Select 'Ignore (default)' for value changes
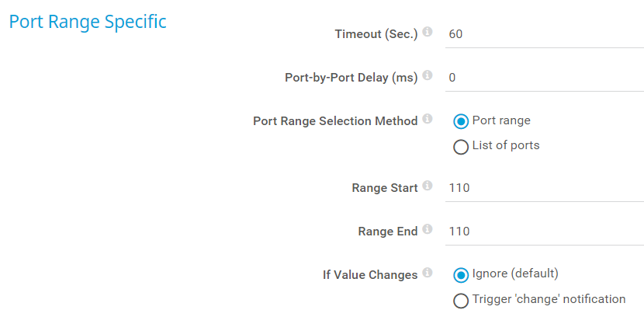Screen dimensions: 644x317 (461, 274)
